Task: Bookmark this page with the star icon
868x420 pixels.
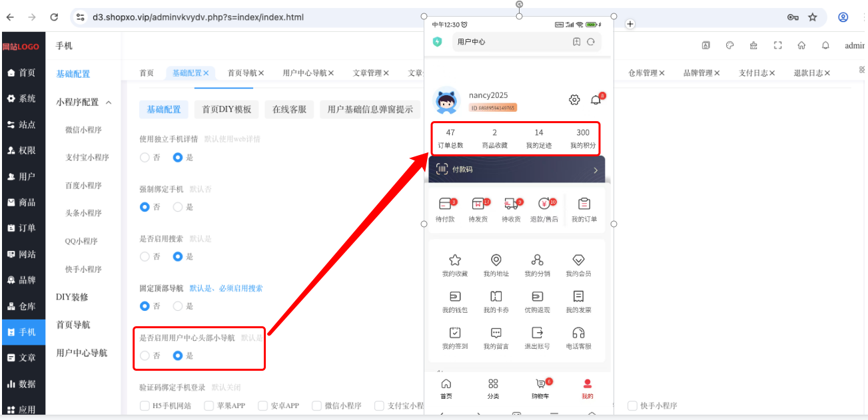Action: click(x=813, y=17)
